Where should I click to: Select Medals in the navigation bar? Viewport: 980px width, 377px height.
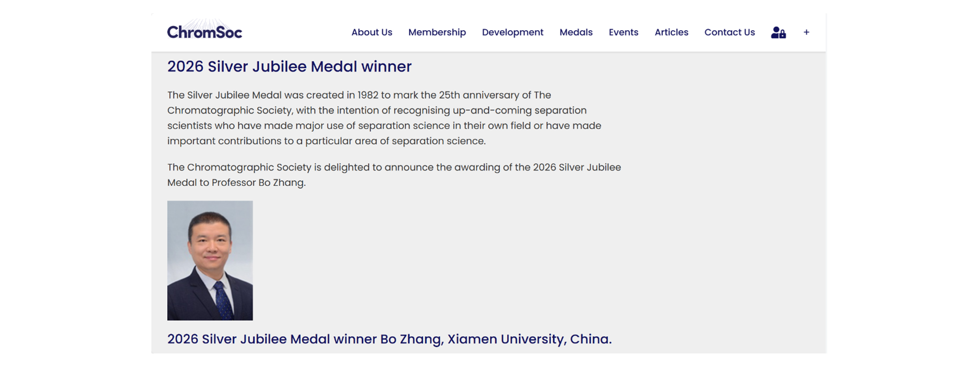(576, 32)
